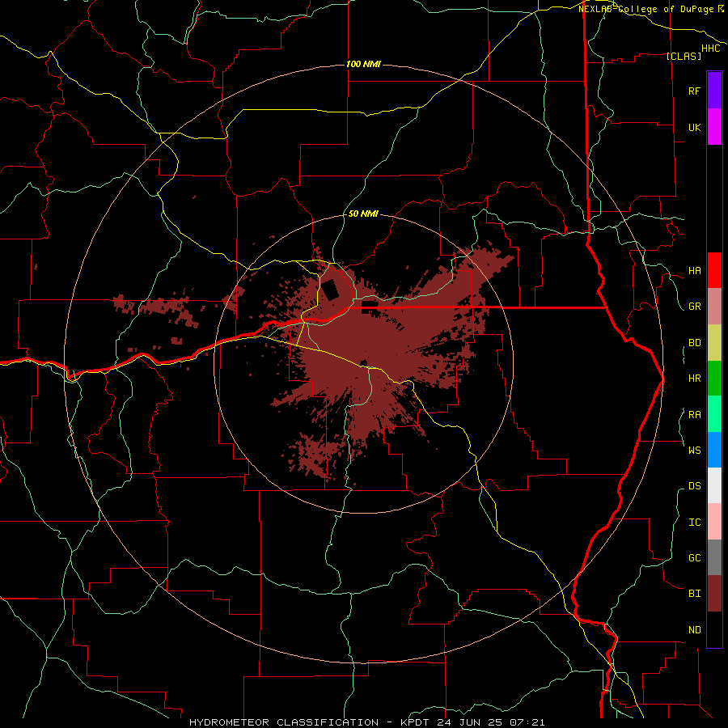This screenshot has width=728, height=728.
Task: Click the HA red legend swatch
Action: (714, 270)
